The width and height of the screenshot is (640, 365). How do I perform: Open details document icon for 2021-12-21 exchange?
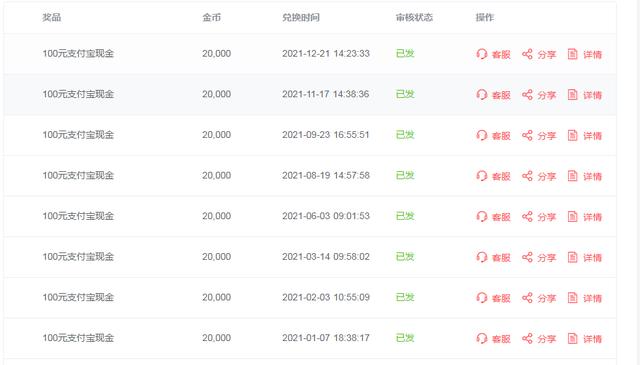pyautogui.click(x=573, y=54)
